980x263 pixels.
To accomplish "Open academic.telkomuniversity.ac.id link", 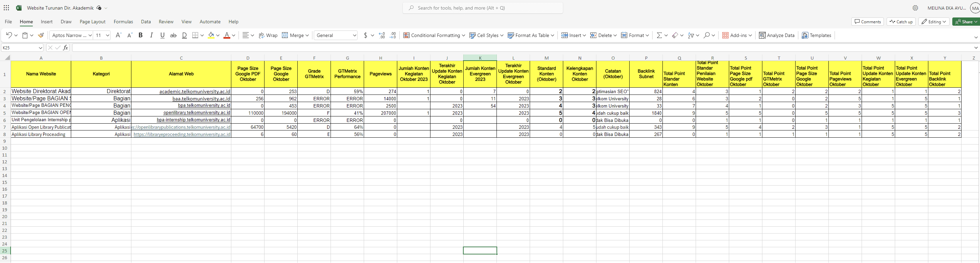I will tap(195, 92).
